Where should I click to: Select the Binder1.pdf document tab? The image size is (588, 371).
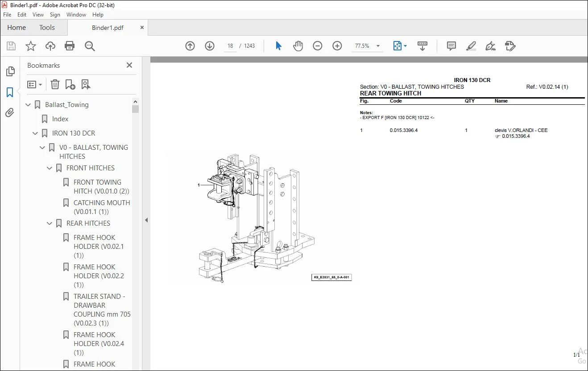pyautogui.click(x=108, y=28)
